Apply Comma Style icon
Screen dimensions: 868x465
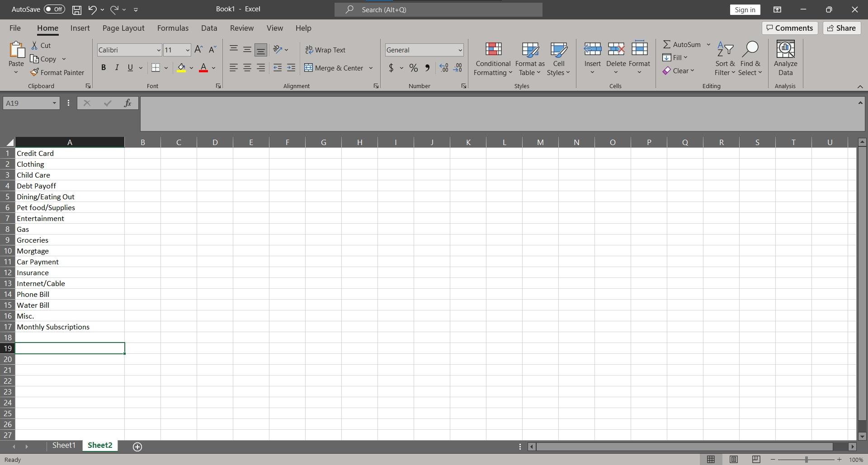[x=427, y=68]
